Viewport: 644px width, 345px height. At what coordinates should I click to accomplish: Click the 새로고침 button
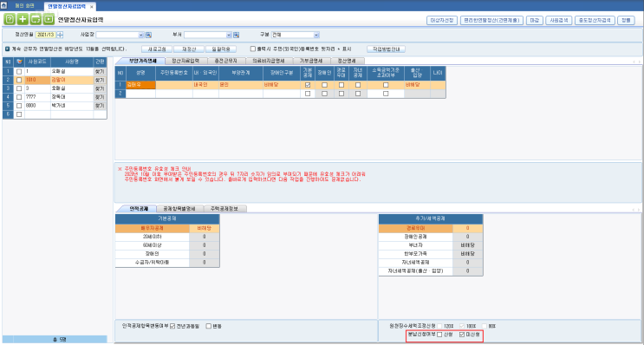[156, 49]
